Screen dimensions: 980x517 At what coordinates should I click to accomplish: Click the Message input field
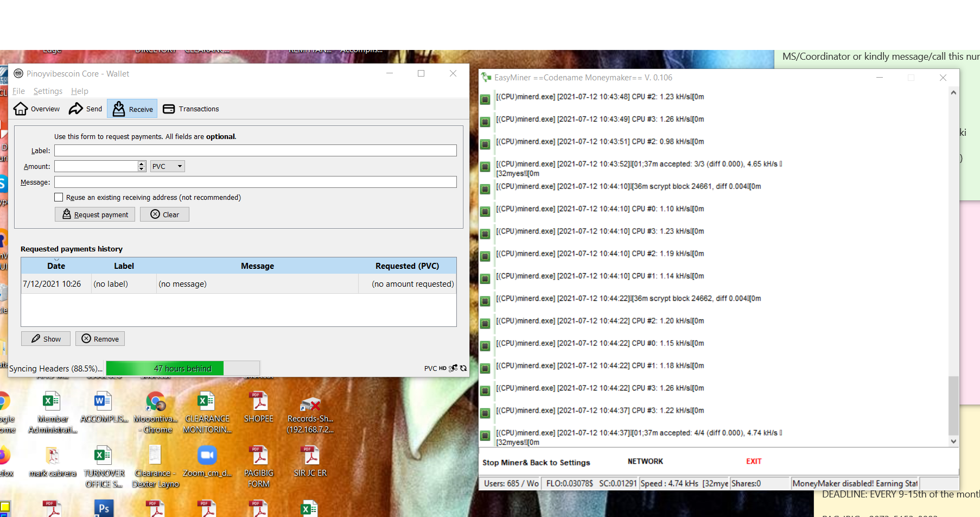tap(255, 182)
